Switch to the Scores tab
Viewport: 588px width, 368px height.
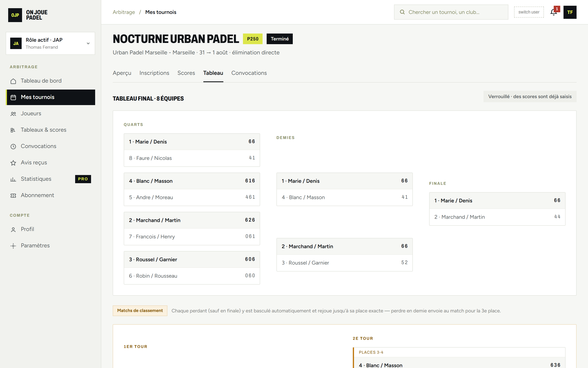tap(186, 73)
